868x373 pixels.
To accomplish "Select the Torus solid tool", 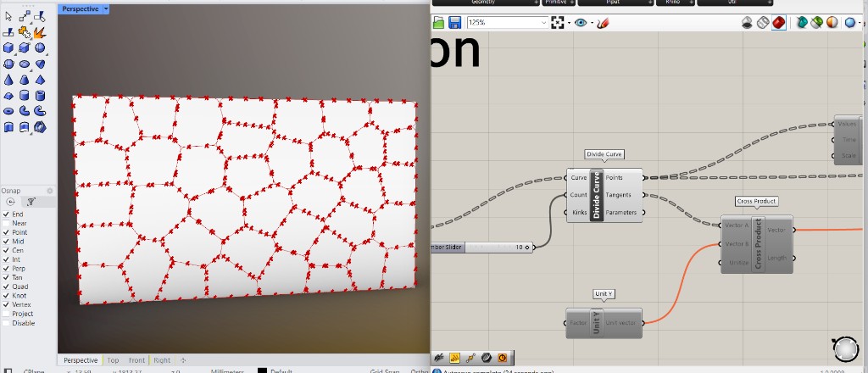I will click(x=8, y=111).
